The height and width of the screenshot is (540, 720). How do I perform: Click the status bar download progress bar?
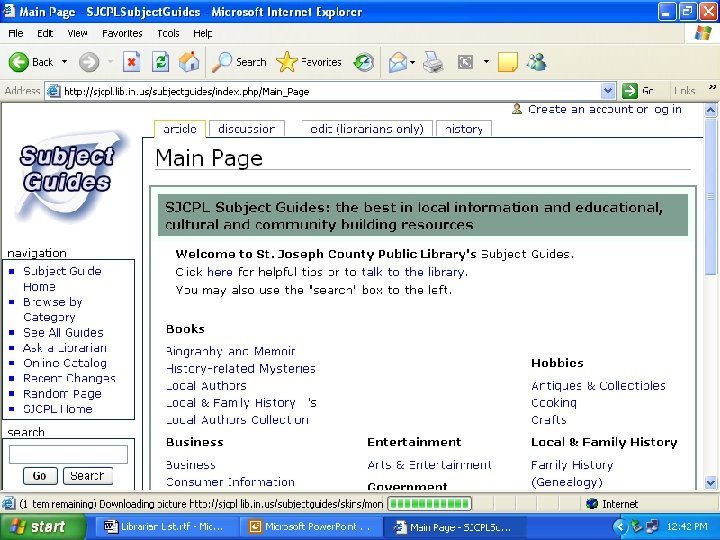[429, 504]
